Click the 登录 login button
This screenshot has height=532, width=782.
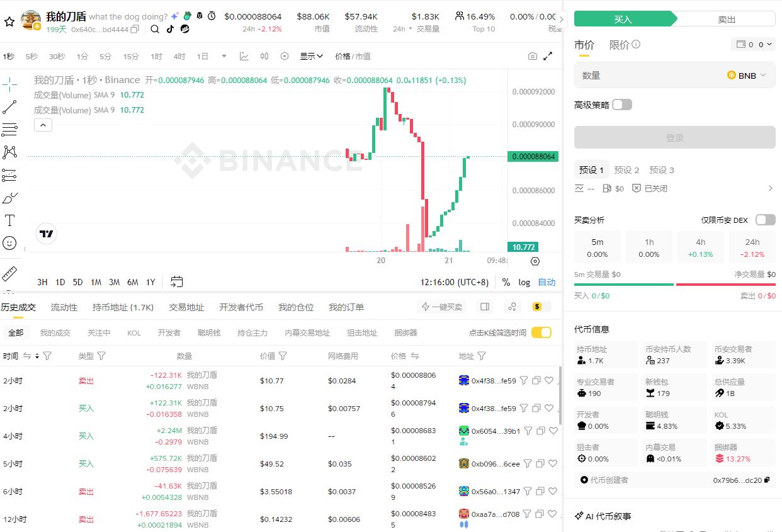coord(674,137)
